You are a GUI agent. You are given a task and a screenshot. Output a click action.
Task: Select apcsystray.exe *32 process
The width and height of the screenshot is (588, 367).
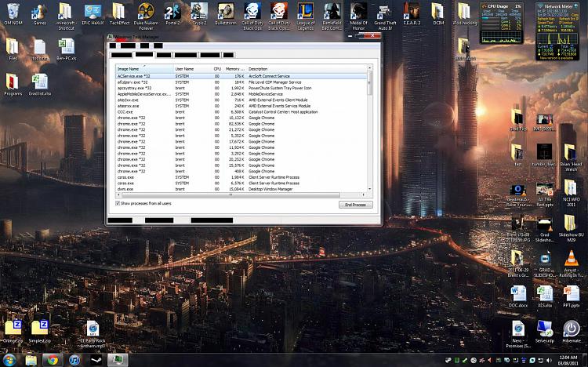click(241, 88)
